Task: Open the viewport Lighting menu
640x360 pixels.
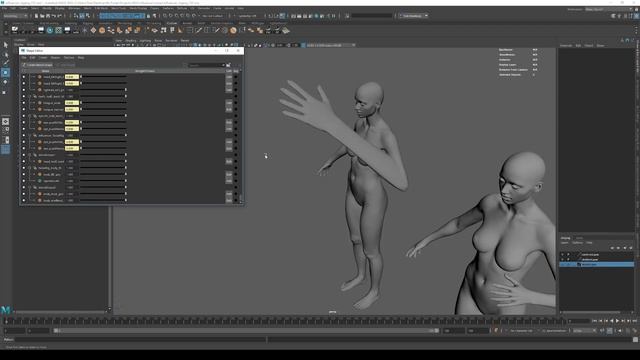Action: click(x=145, y=41)
